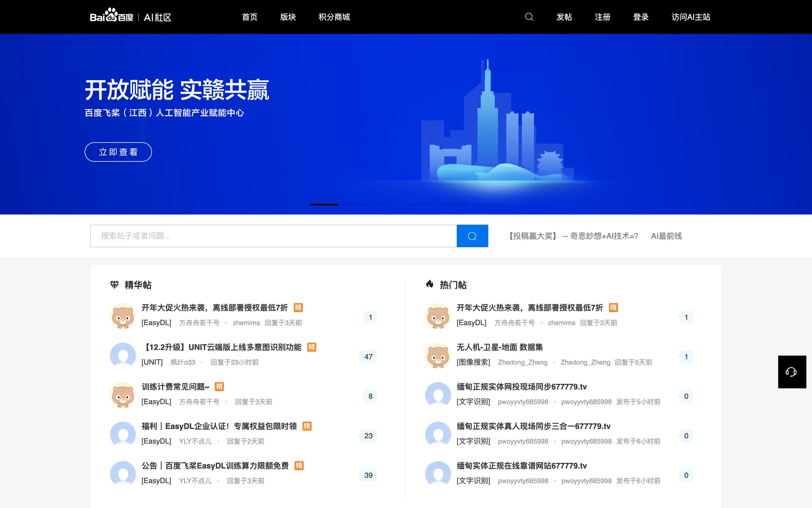The image size is (812, 508).
Task: Click the 精 badge on 训练计费常见问题 post
Action: (219, 387)
